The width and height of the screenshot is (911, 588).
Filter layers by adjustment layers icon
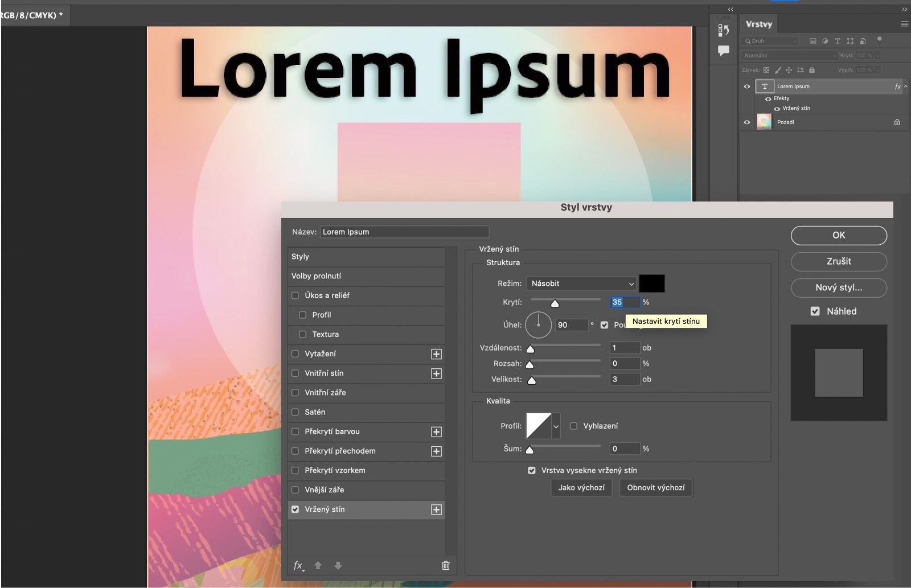tap(826, 41)
